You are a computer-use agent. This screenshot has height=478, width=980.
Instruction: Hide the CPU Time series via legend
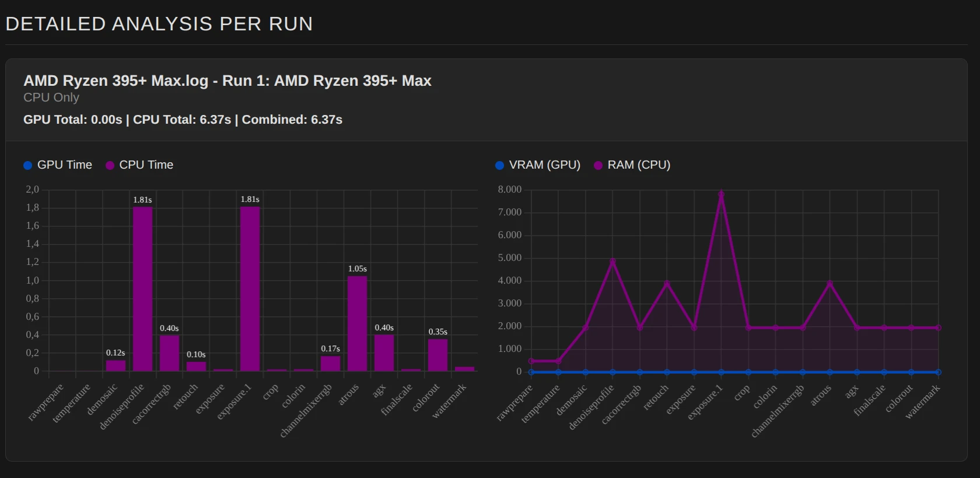tap(139, 165)
